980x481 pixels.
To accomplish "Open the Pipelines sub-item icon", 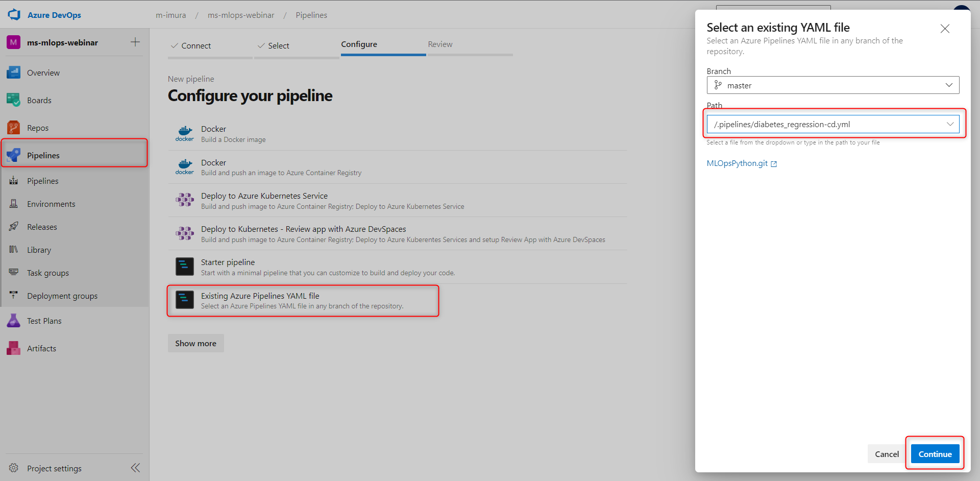I will (x=14, y=181).
